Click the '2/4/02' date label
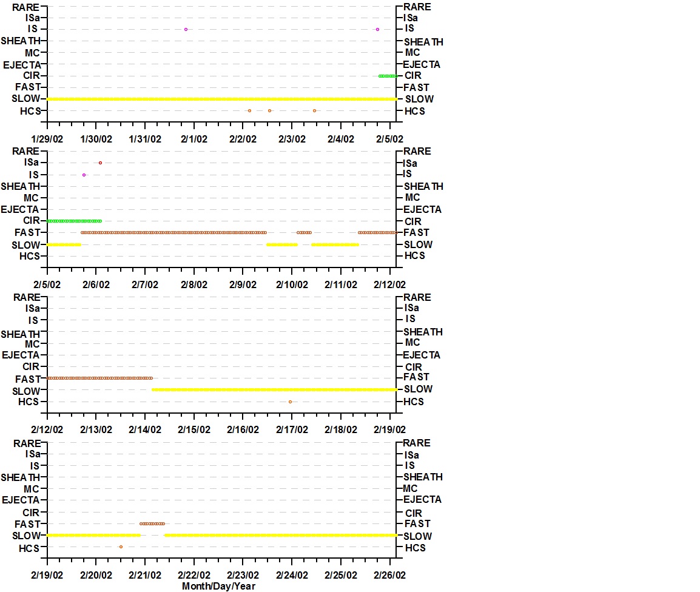Image resolution: width=700 pixels, height=592 pixels. (341, 140)
